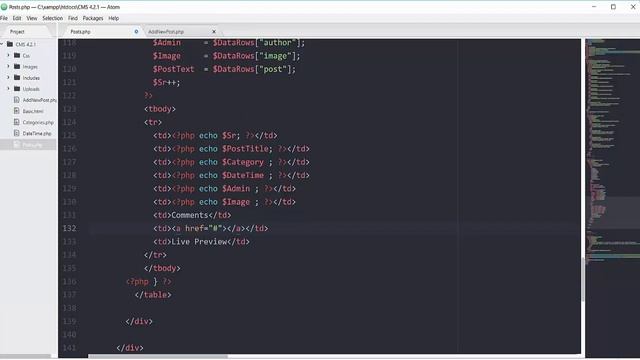Select the Css folder name
The width and height of the screenshot is (640, 360).
point(26,56)
